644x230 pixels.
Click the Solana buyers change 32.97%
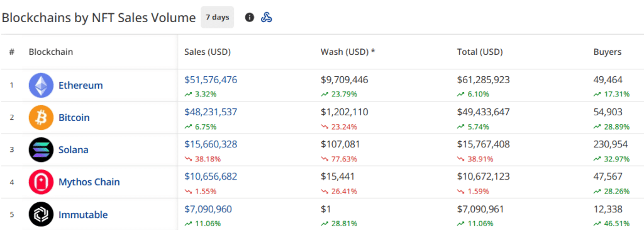(x=617, y=159)
